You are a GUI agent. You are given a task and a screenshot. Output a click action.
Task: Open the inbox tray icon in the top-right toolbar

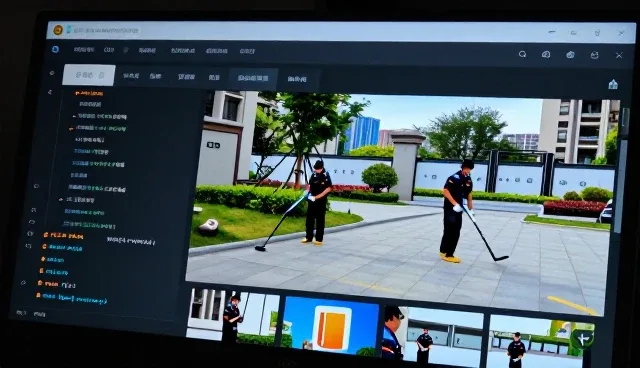[x=594, y=55]
